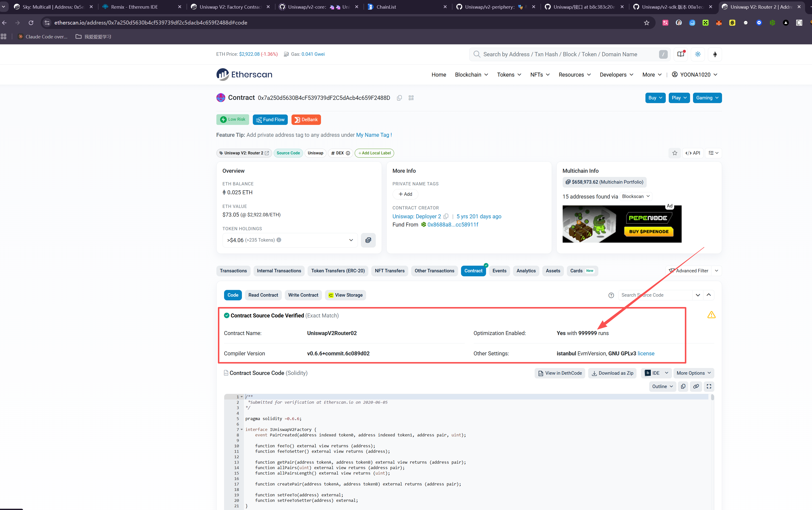Switch to the Read Contract tab
The width and height of the screenshot is (812, 510).
263,295
